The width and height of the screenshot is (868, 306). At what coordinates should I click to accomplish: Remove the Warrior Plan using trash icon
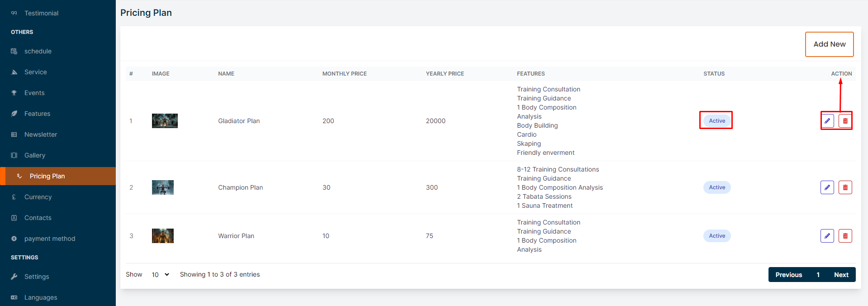845,236
